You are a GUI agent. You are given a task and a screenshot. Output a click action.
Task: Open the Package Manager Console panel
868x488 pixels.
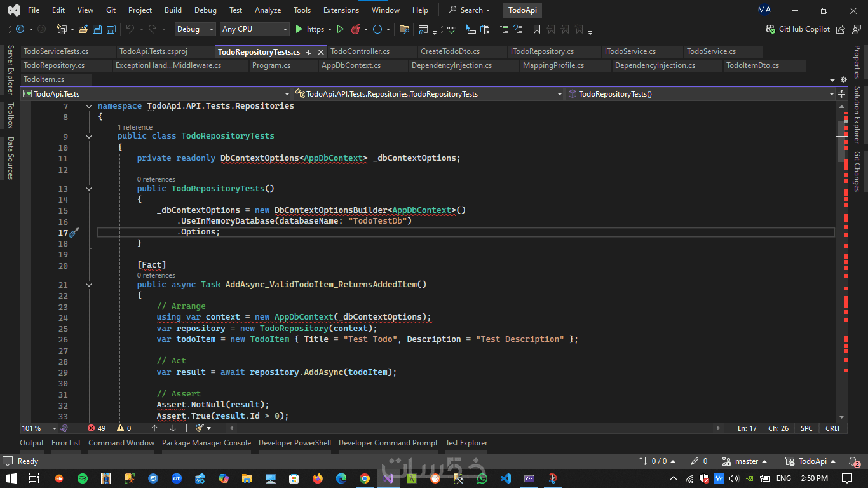tap(206, 443)
